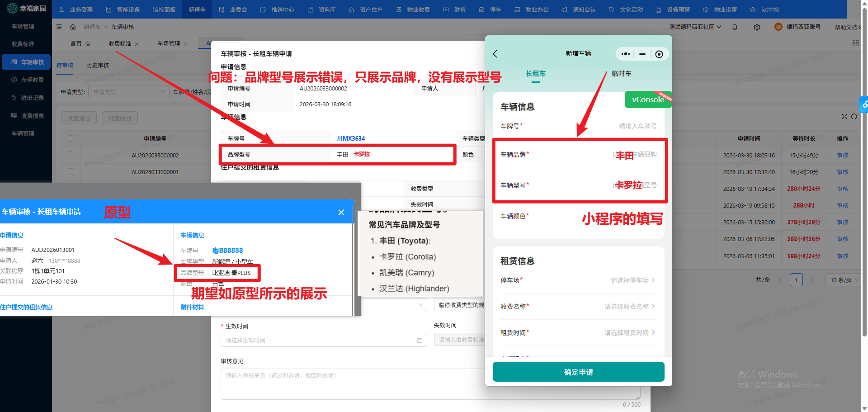
Task: Click the 确定申请 button
Action: coord(578,372)
